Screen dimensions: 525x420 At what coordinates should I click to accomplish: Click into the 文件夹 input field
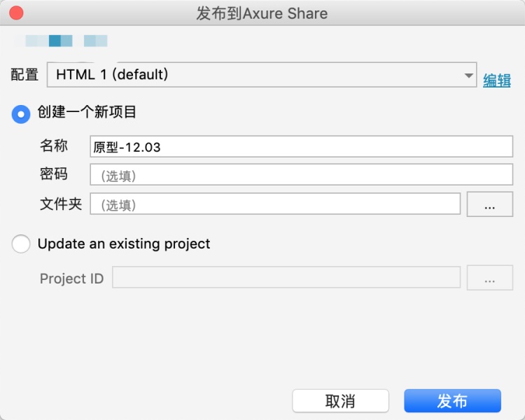274,204
